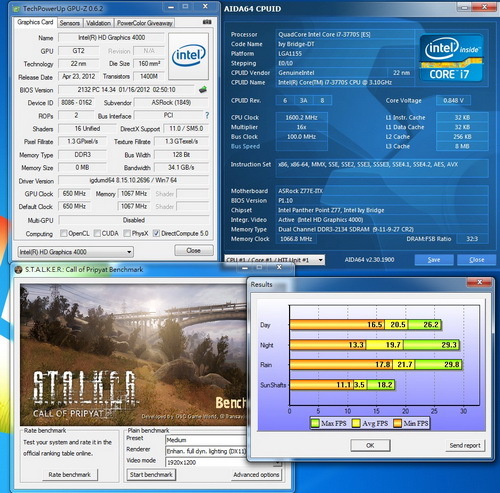Open the Video mode 1920x1200 dropdown
This screenshot has width=500, height=493.
pos(223,463)
